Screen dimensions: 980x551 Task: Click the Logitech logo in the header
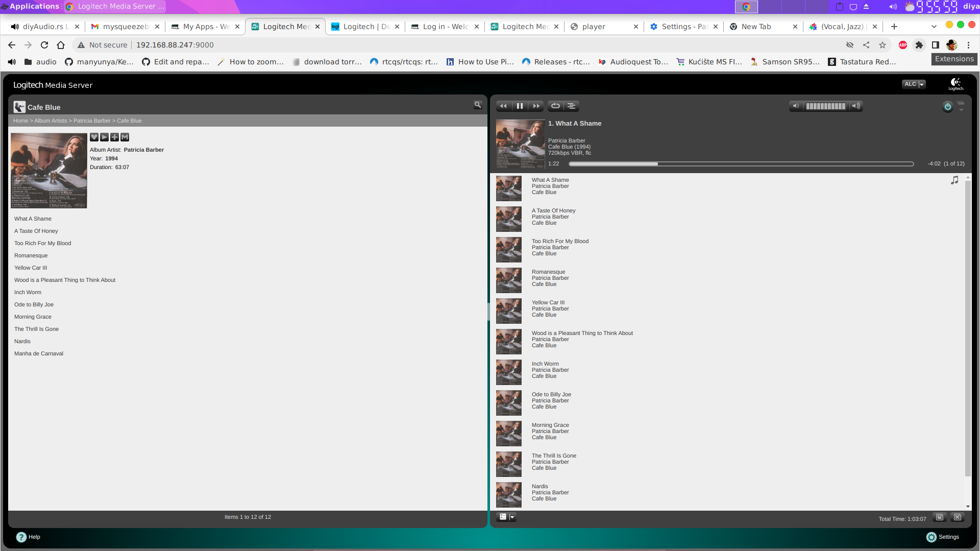click(x=956, y=84)
